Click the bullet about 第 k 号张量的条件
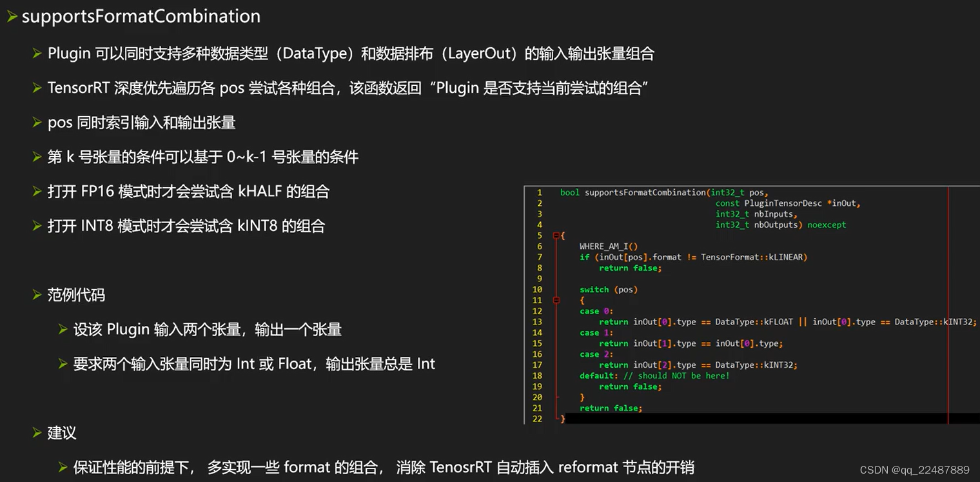The height and width of the screenshot is (482, 980). click(203, 157)
